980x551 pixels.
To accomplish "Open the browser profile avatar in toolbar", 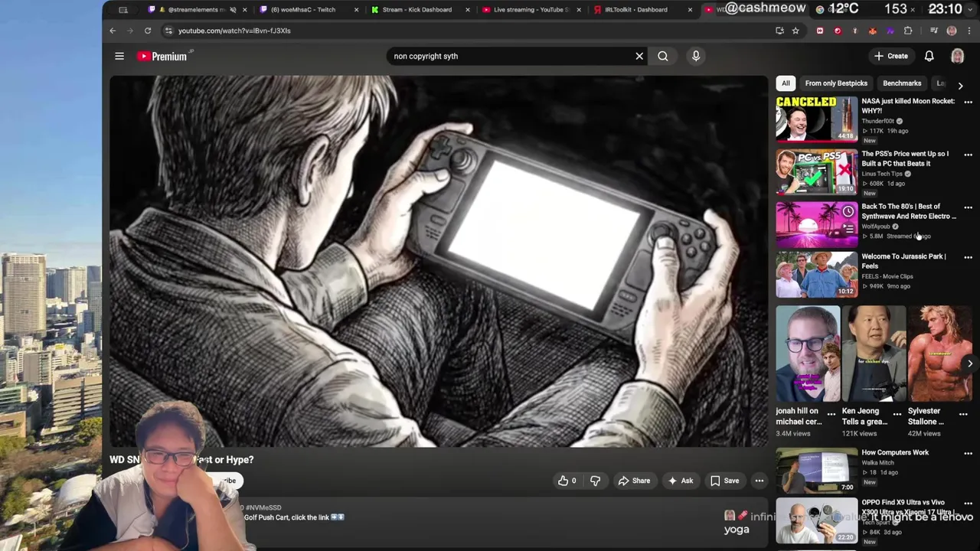I will point(952,31).
